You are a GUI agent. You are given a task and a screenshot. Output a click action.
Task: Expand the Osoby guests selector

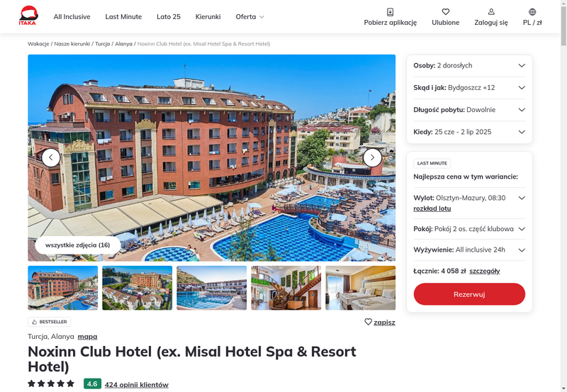click(469, 65)
